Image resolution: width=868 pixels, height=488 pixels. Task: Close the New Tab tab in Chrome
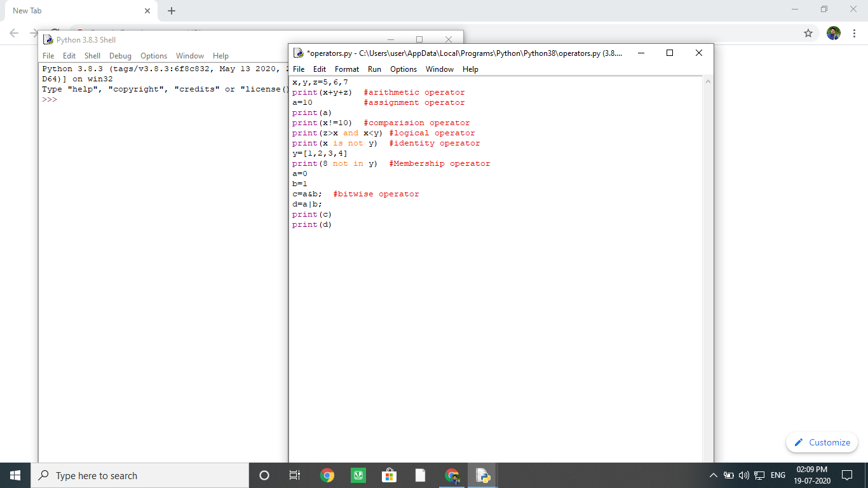(x=147, y=11)
